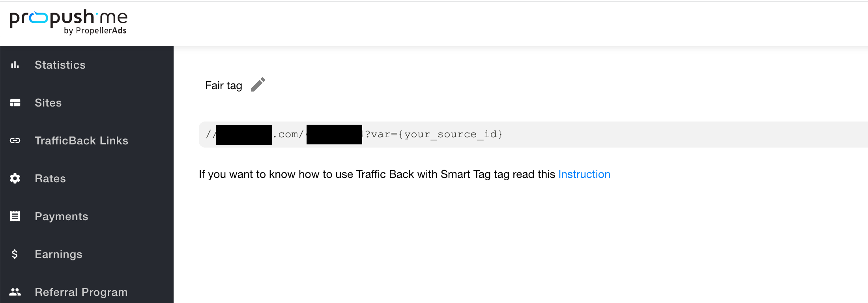Click the Referral Program people icon

[15, 292]
